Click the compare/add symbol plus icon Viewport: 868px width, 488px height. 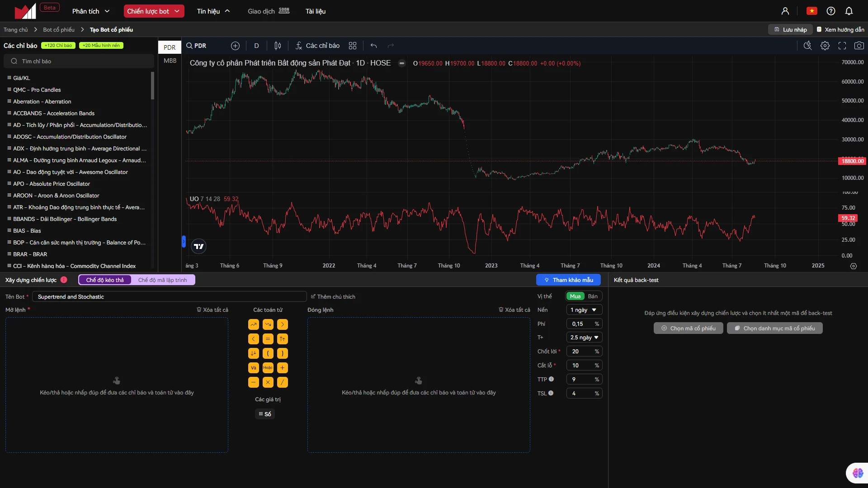click(235, 46)
